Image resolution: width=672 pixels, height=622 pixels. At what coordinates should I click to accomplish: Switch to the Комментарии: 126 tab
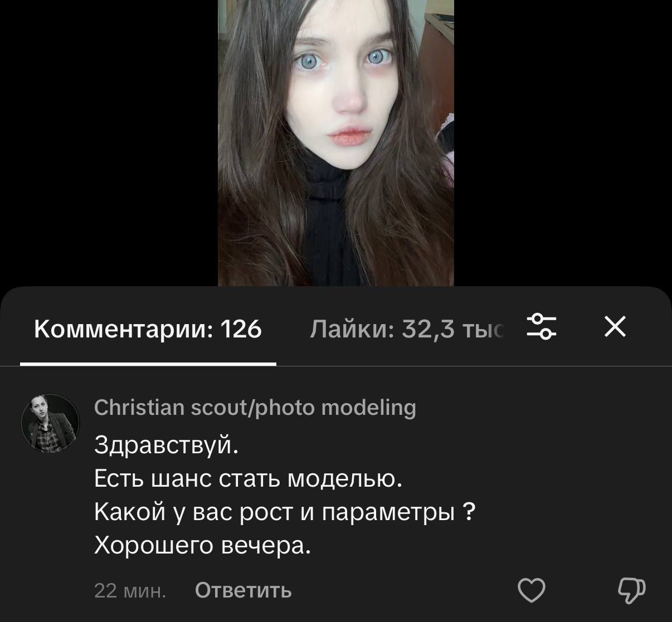click(x=148, y=329)
